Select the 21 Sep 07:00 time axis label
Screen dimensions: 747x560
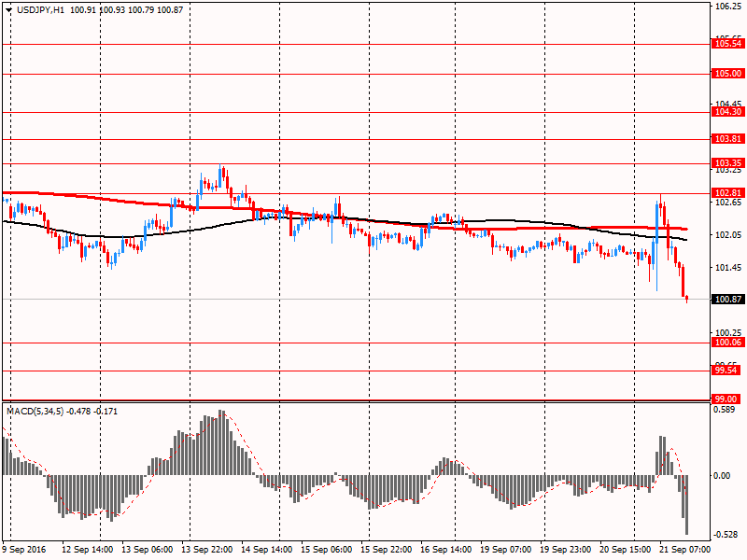[x=685, y=550]
